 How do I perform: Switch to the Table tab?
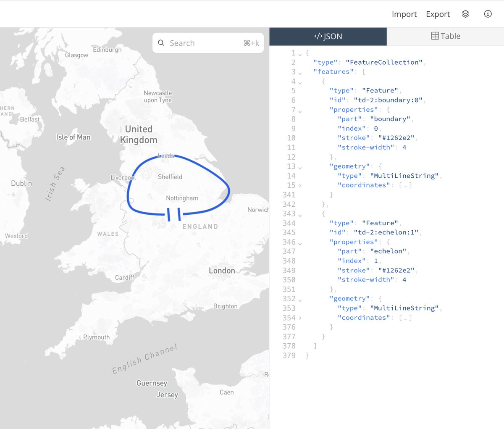(446, 37)
